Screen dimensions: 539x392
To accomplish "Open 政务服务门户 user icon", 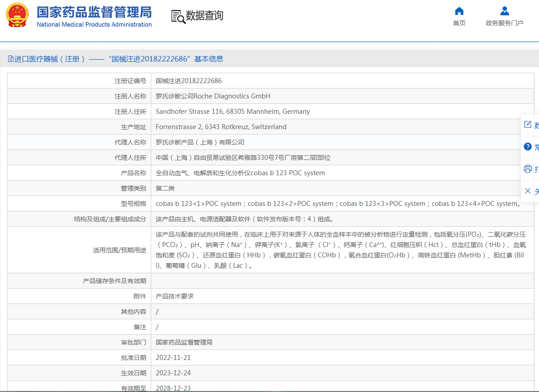I will [504, 11].
